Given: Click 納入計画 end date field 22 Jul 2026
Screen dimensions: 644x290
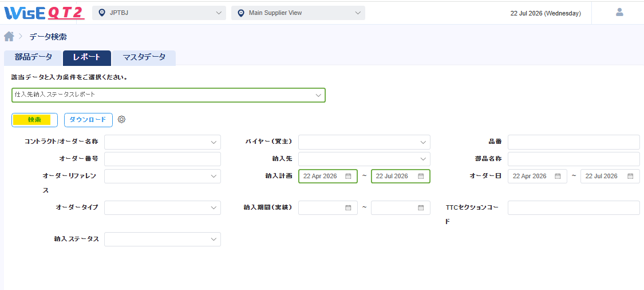Looking at the screenshot, I should [x=401, y=176].
